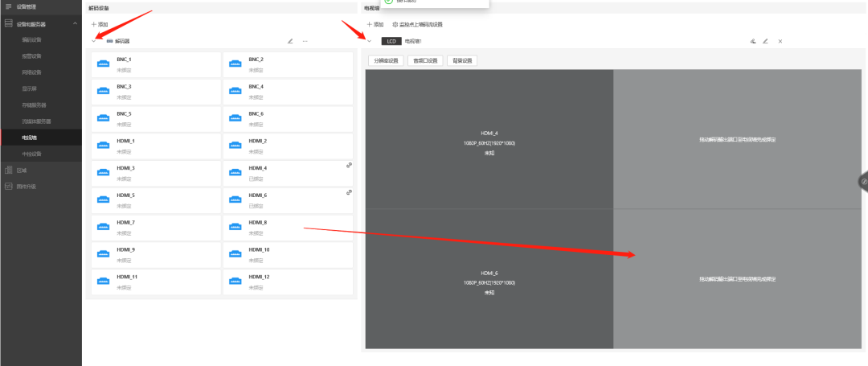Click the 分辨率设置 button

[x=387, y=60]
